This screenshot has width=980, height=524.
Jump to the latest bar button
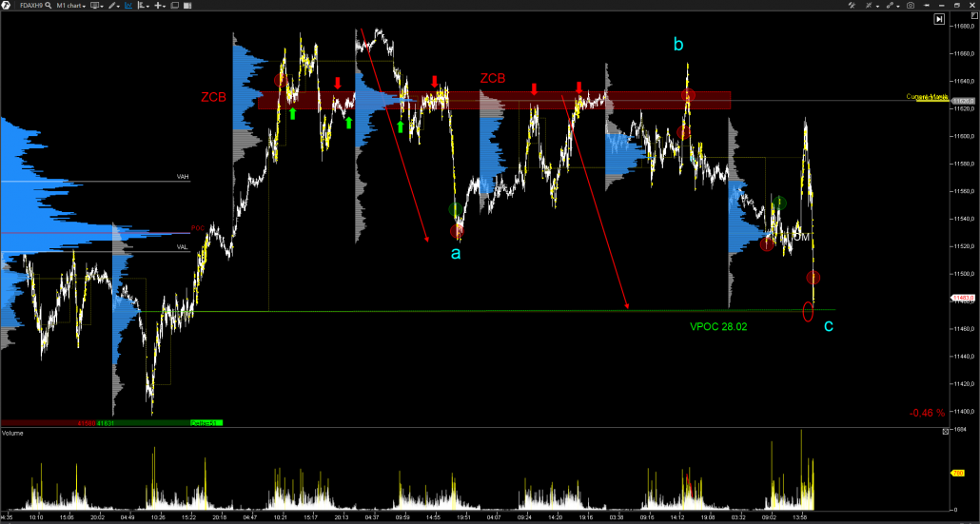point(939,19)
